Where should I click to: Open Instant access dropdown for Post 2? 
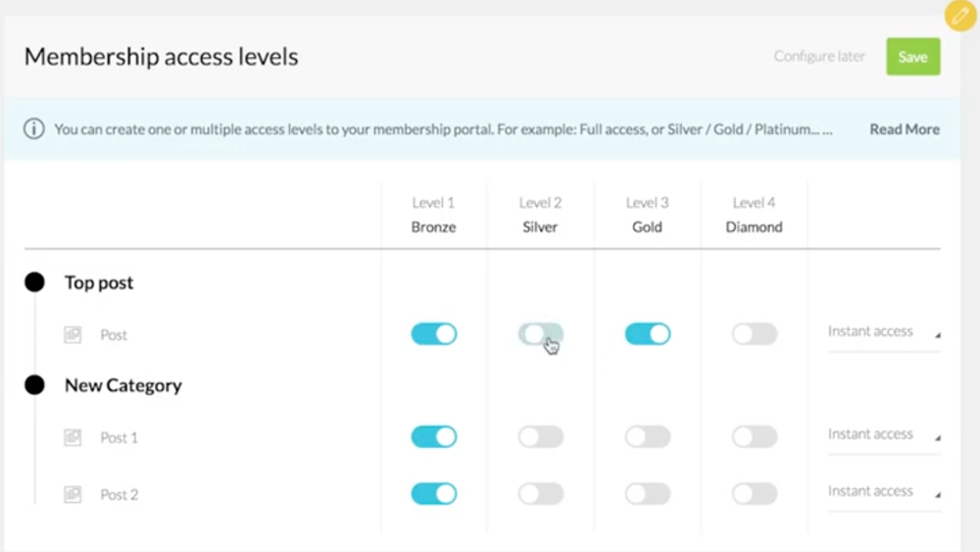pyautogui.click(x=883, y=491)
